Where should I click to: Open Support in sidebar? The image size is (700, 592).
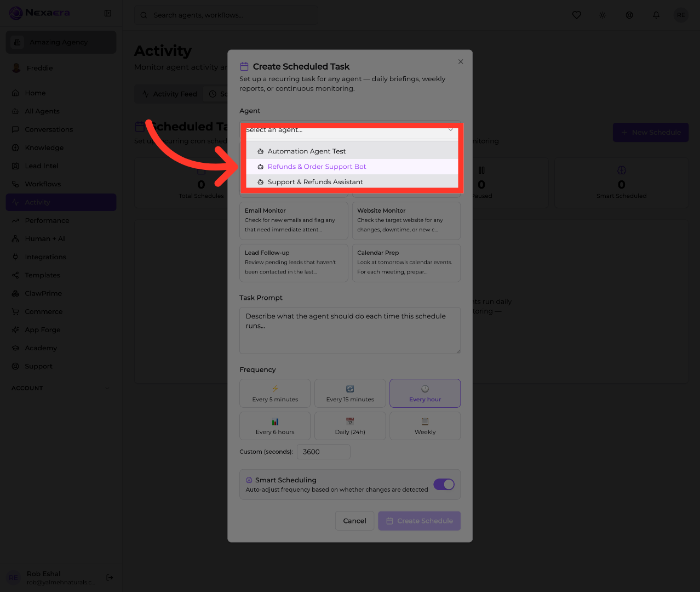click(61, 366)
